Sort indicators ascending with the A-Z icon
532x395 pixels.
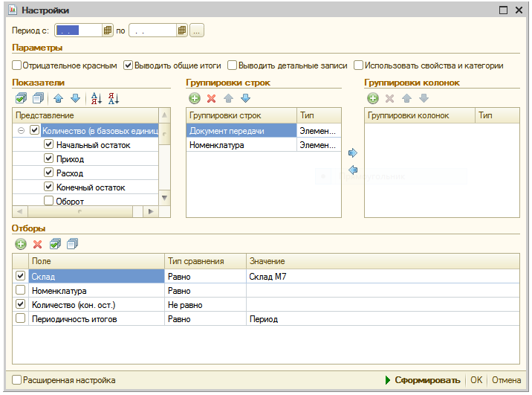(96, 98)
